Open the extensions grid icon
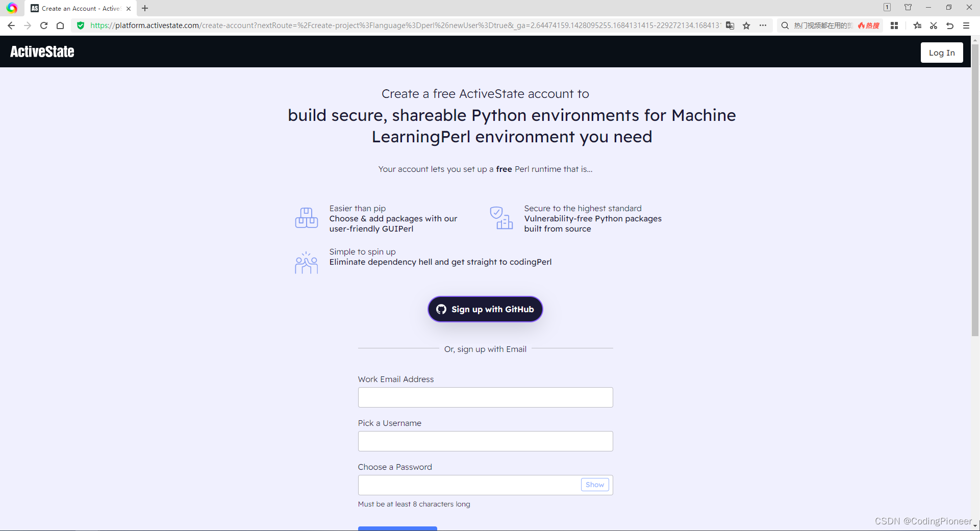 894,26
